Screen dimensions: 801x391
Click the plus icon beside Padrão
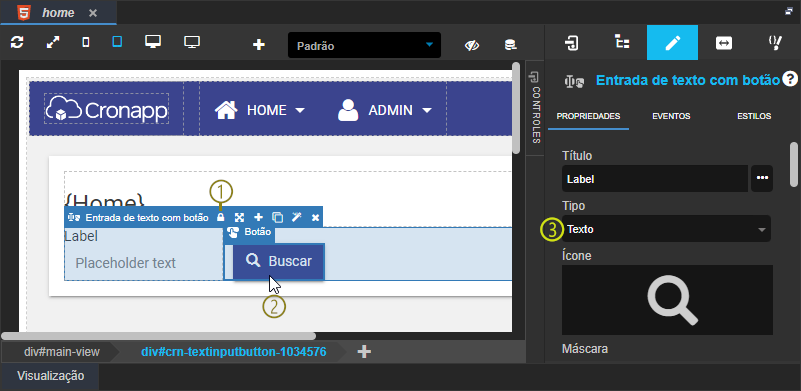[x=259, y=45]
